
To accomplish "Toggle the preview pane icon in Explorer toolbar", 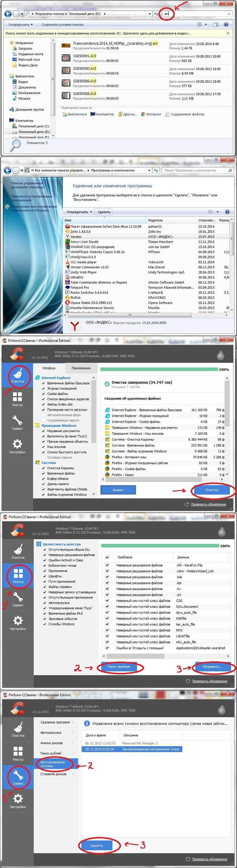I will [x=216, y=25].
